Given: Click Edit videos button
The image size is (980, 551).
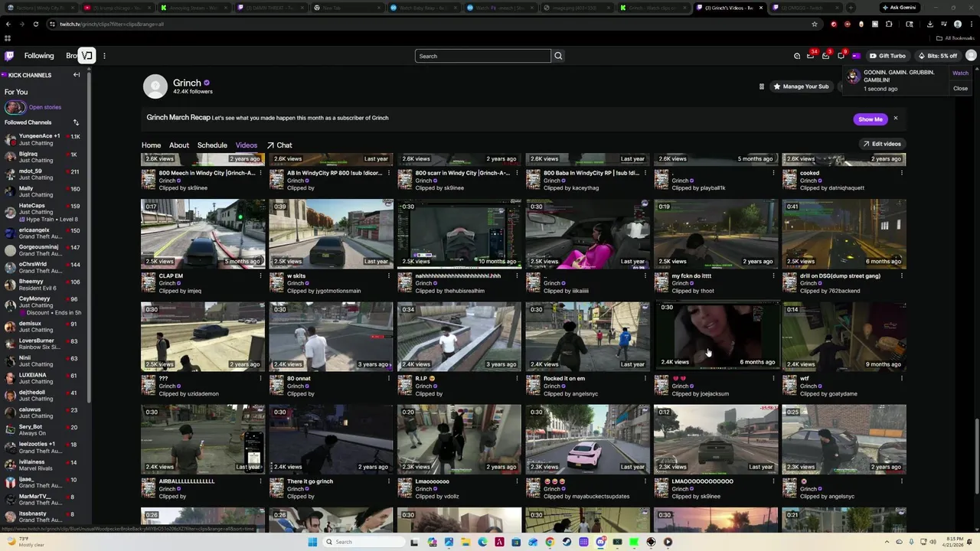Looking at the screenshot, I should point(881,144).
